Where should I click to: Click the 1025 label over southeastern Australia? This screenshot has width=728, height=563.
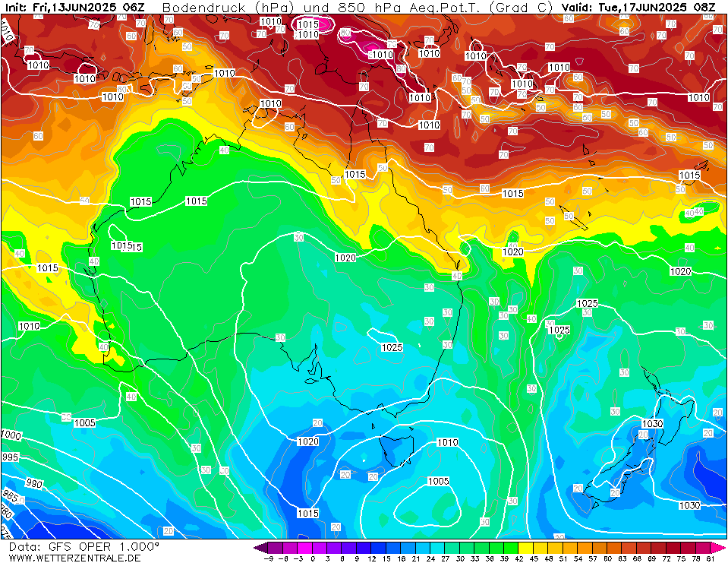(392, 347)
